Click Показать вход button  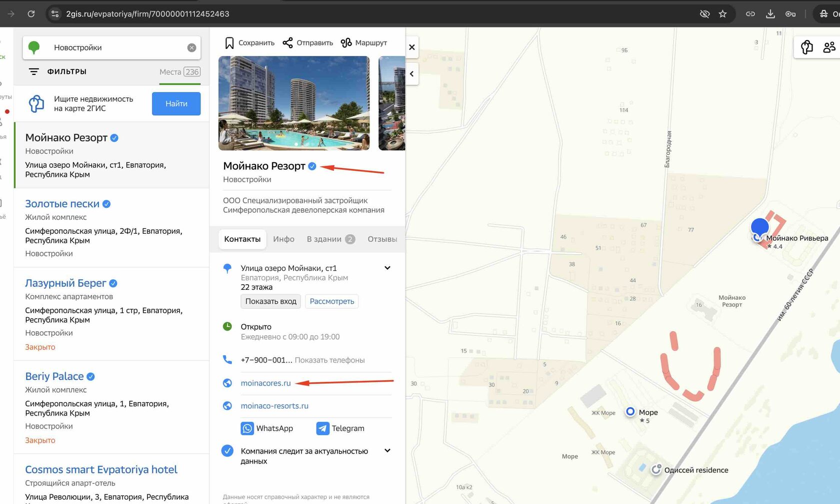270,301
